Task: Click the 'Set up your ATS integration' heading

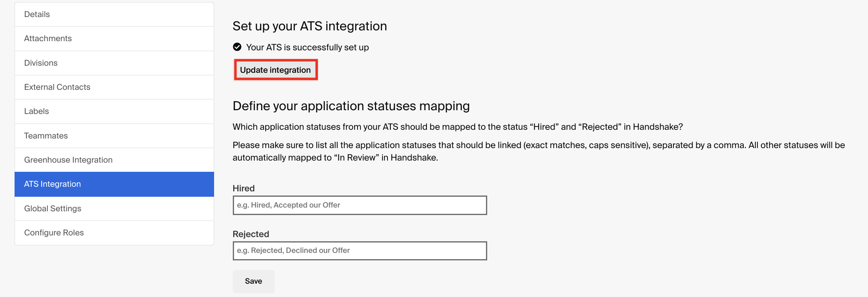Action: pos(310,26)
